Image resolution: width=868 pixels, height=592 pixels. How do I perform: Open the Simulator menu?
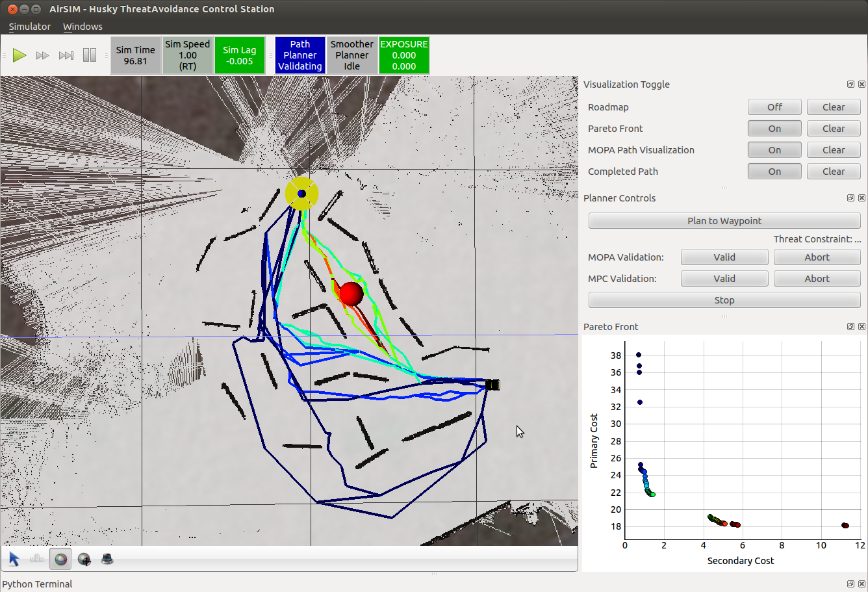point(29,27)
